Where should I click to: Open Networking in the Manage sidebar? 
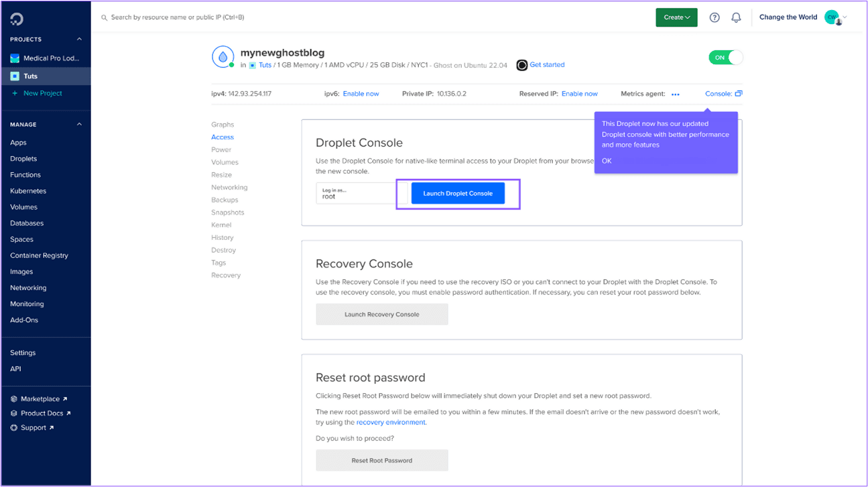[x=28, y=287]
